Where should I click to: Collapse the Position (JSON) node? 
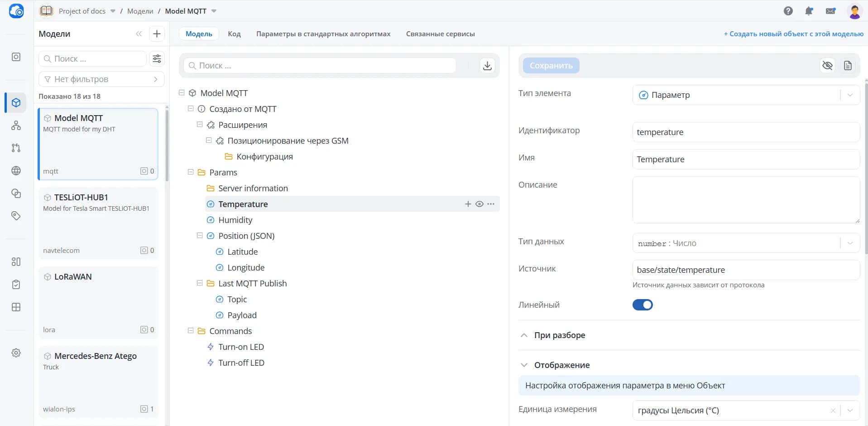pyautogui.click(x=200, y=235)
